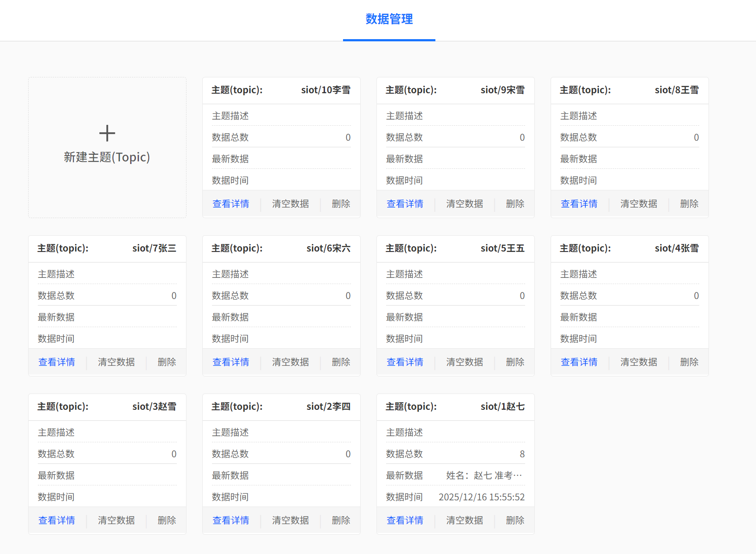
Task: 查看详情 of siot/9宋雪 topic
Action: pos(405,204)
